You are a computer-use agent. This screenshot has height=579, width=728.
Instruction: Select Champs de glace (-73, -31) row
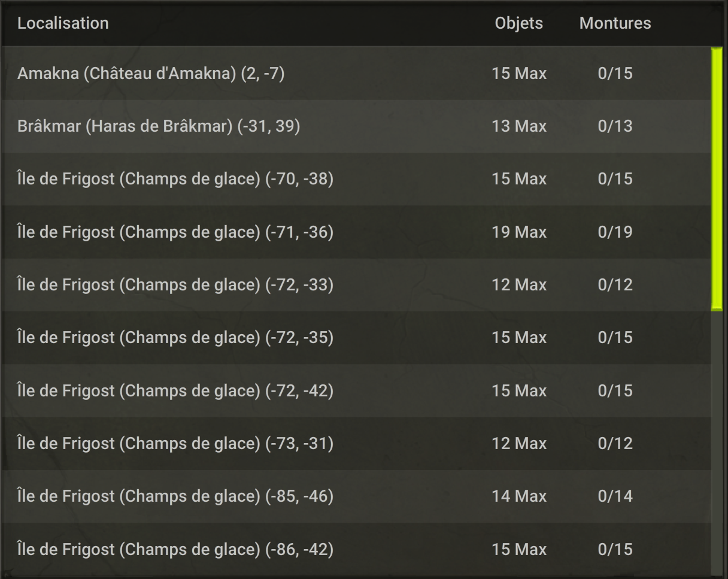(356, 444)
